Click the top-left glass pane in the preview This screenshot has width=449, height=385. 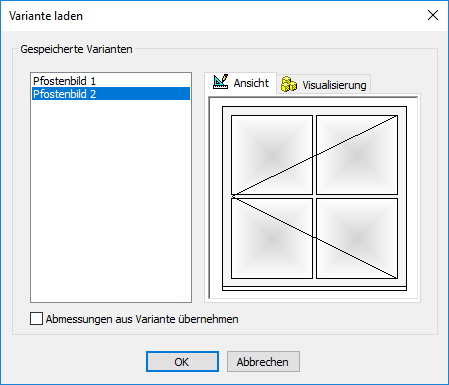(x=272, y=155)
